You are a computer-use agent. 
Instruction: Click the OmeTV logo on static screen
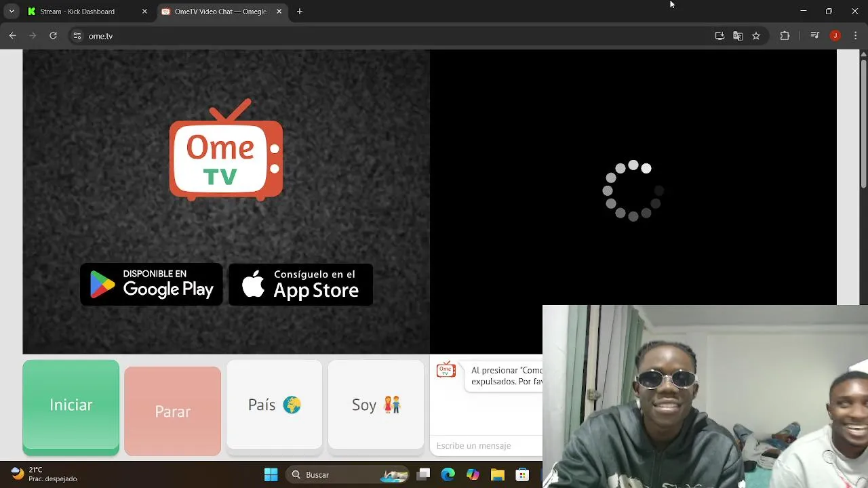[x=226, y=150]
